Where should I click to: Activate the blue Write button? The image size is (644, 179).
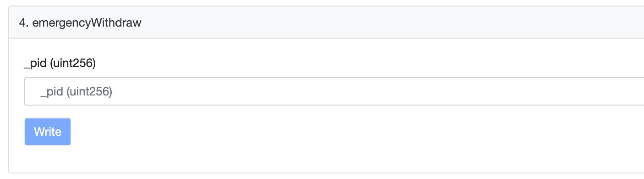tap(48, 132)
